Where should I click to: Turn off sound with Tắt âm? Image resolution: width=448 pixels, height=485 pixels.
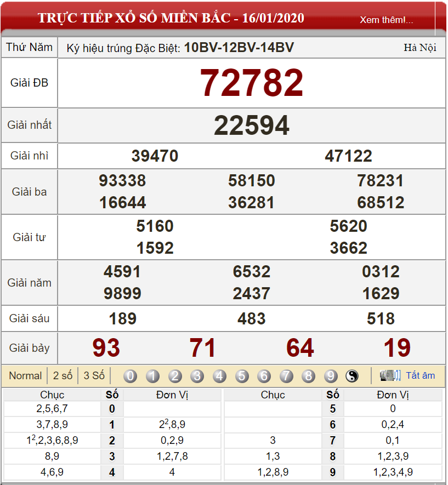420,375
